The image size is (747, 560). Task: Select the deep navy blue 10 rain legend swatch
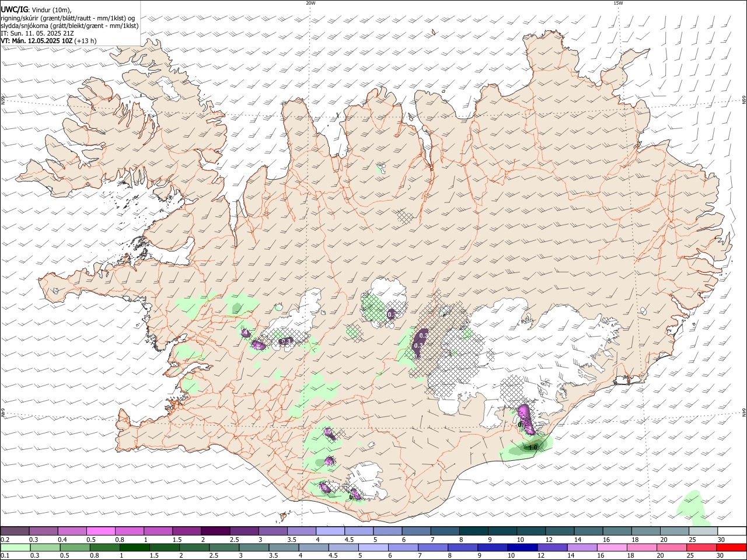pos(522,548)
